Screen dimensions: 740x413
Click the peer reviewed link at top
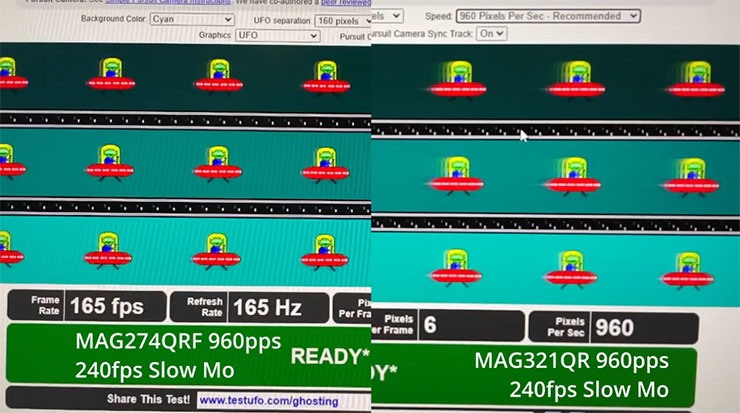[x=346, y=2]
